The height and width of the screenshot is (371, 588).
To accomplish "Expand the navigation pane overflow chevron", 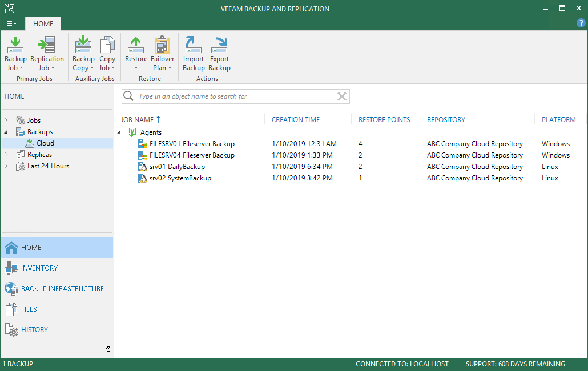I will [108, 349].
